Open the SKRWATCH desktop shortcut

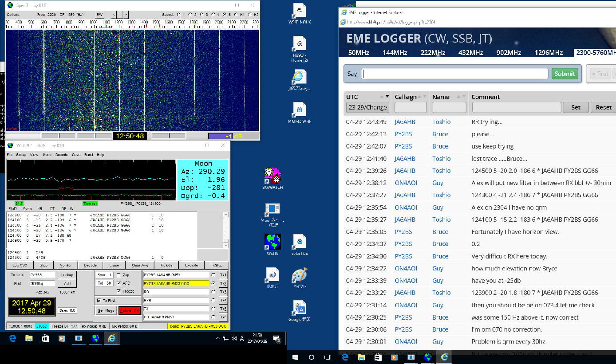(x=272, y=176)
